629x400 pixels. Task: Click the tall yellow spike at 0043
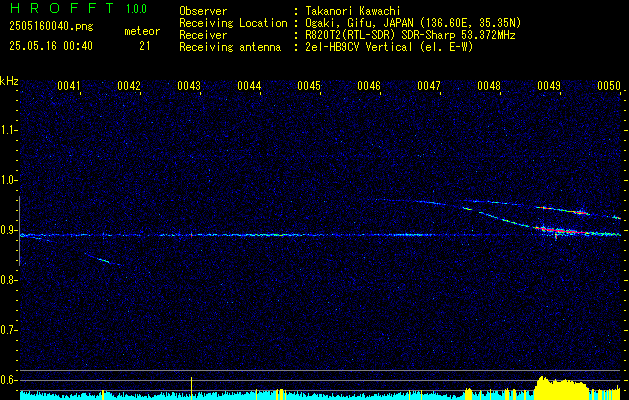click(x=192, y=388)
